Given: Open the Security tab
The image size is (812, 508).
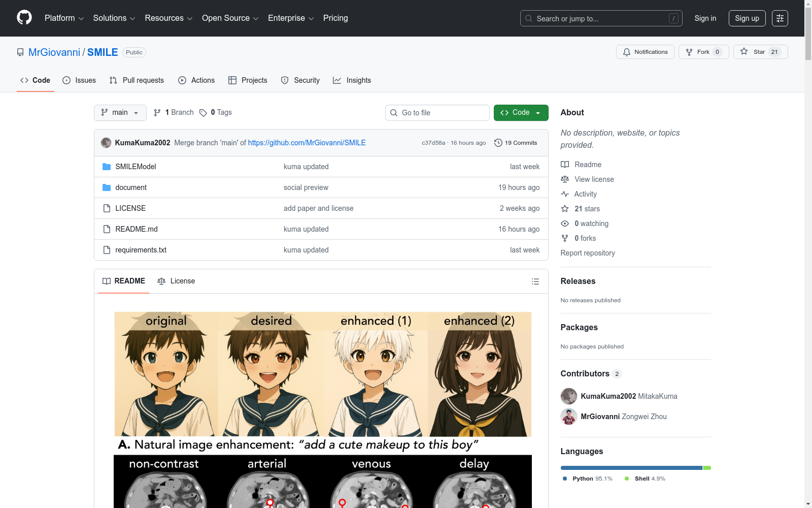Looking at the screenshot, I should pyautogui.click(x=300, y=80).
